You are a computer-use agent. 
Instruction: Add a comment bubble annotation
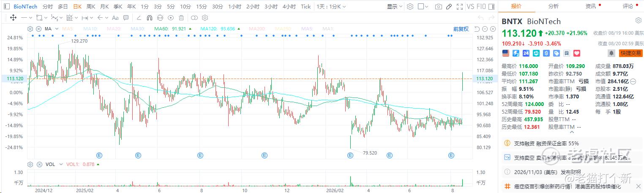pos(127,18)
